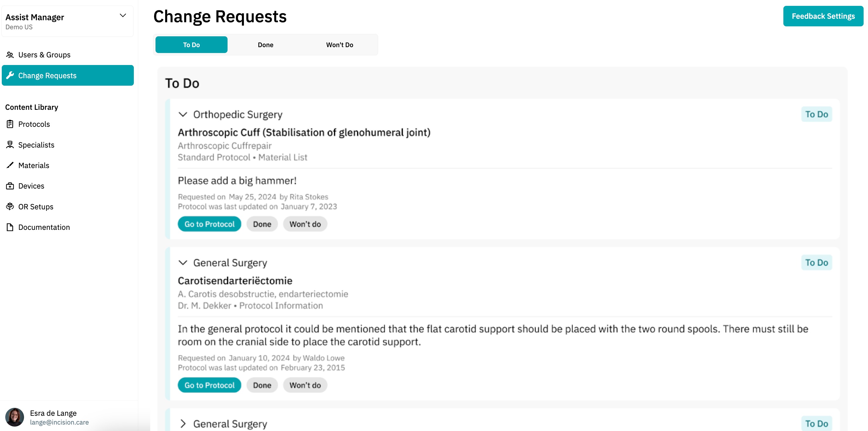868x431 pixels.
Task: Mark the big hammer request as Done
Action: point(262,224)
